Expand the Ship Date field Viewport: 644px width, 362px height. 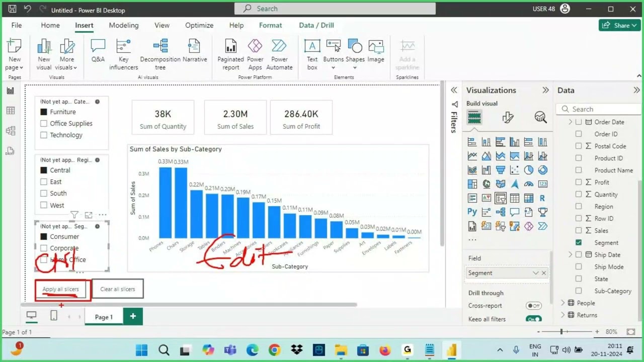coord(571,255)
